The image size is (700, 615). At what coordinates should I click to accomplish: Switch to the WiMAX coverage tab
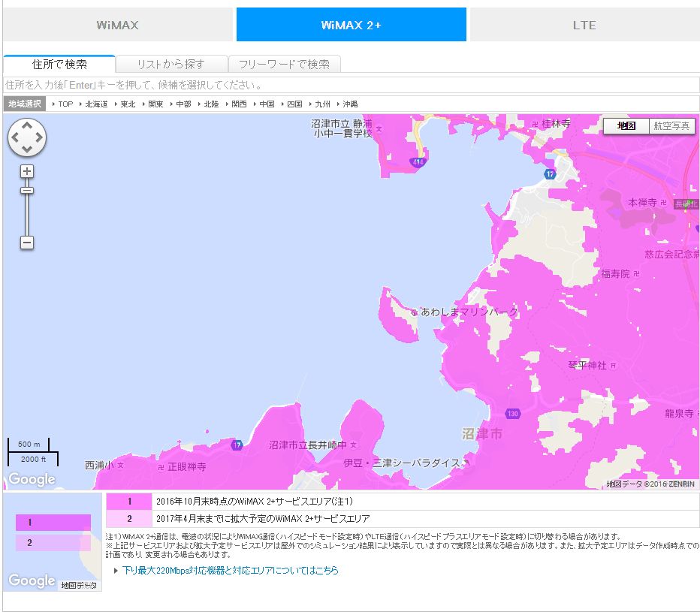tap(118, 25)
